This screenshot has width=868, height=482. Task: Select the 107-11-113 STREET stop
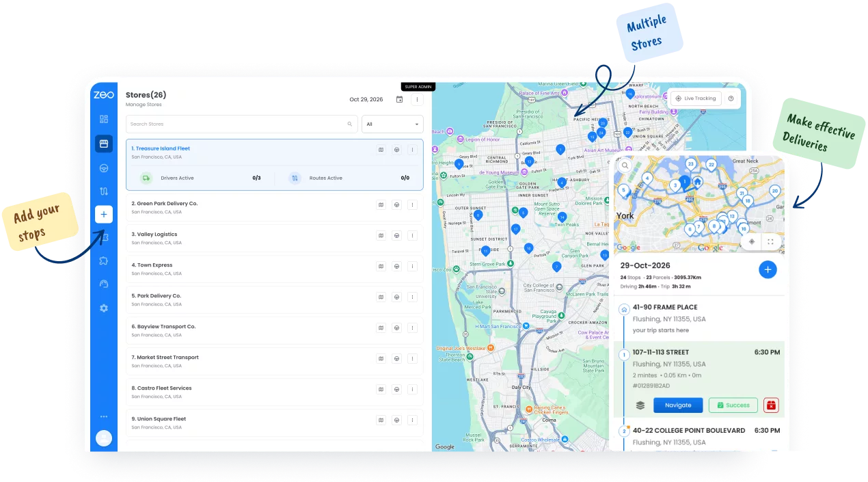tap(699, 379)
